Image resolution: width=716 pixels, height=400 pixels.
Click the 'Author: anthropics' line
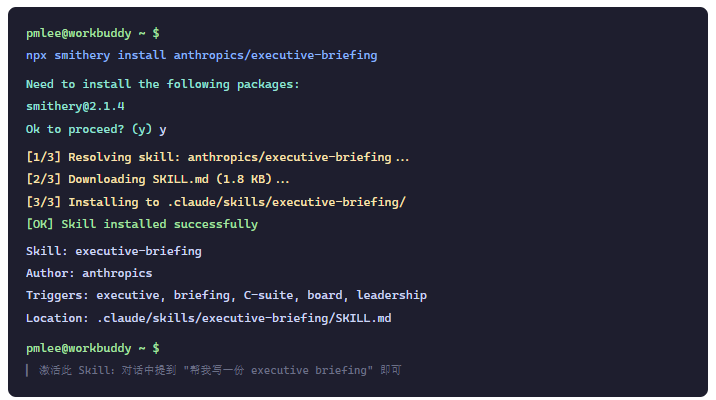[89, 273]
